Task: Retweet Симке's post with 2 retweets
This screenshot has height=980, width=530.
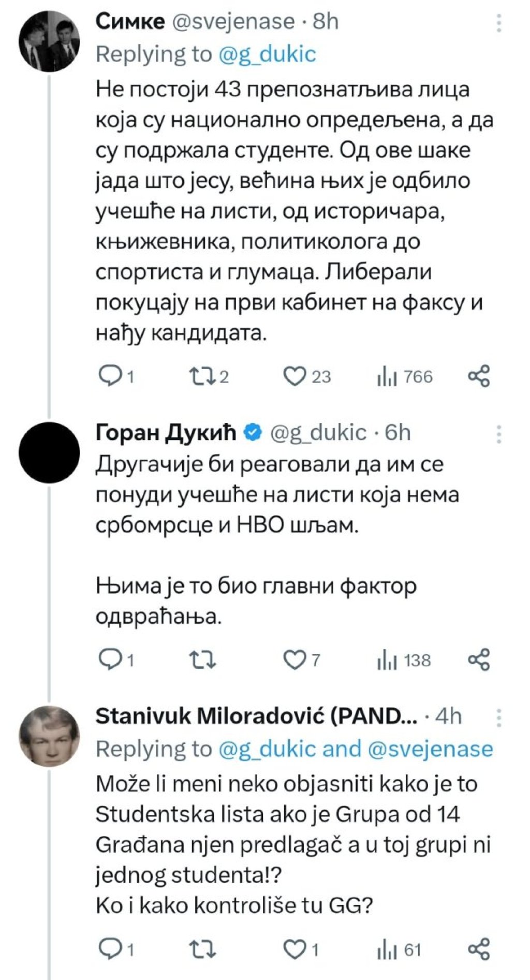Action: coord(209,376)
